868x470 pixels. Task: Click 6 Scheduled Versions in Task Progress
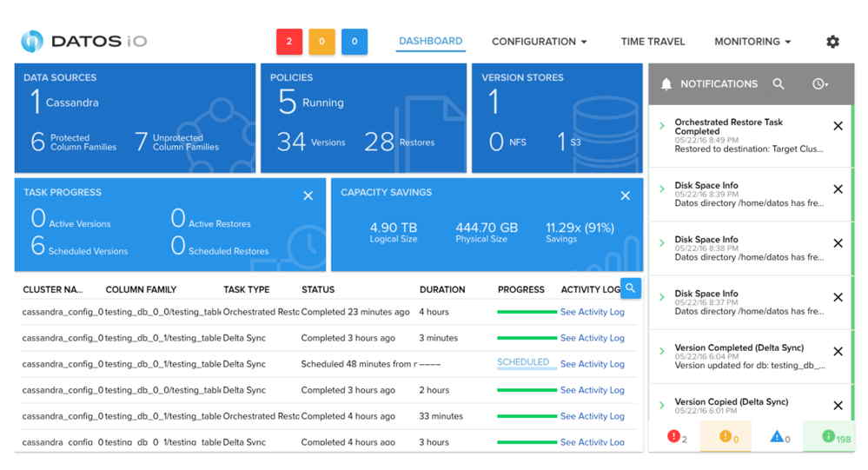(79, 246)
